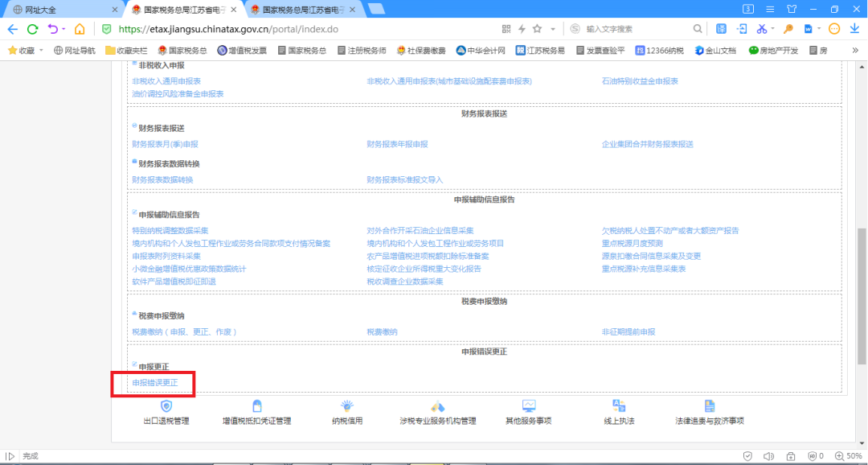Go to the browser home page icon

click(x=80, y=29)
